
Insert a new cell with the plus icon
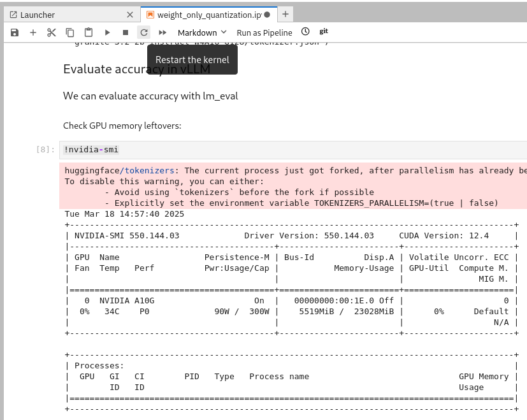click(x=33, y=33)
